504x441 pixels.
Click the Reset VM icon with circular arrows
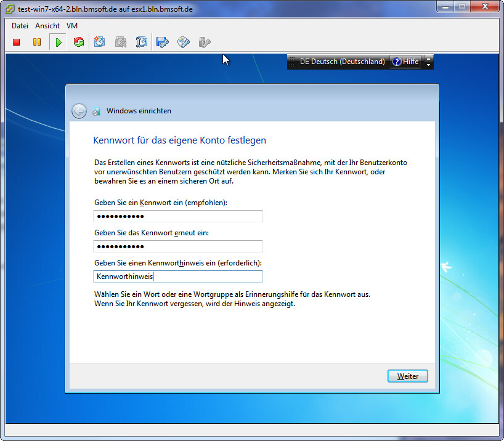[79, 42]
